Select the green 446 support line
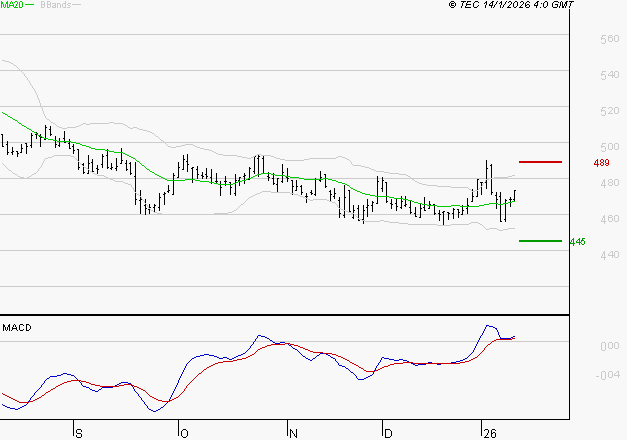Image resolution: width=627 pixels, height=440 pixels. pyautogui.click(x=540, y=241)
